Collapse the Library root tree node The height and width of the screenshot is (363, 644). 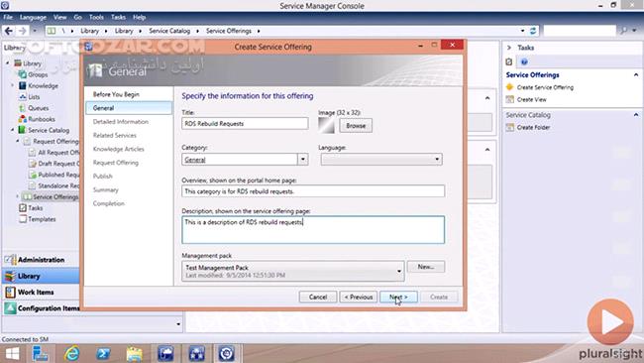[7, 63]
